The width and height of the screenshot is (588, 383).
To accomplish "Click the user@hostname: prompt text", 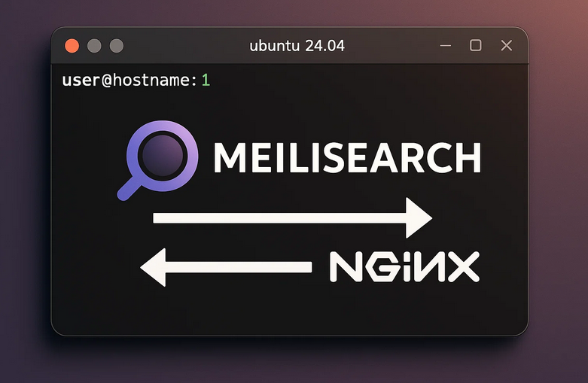I will 129,81.
